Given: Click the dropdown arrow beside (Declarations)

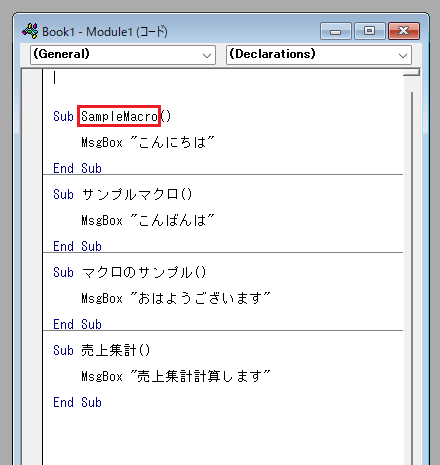Looking at the screenshot, I should point(403,55).
